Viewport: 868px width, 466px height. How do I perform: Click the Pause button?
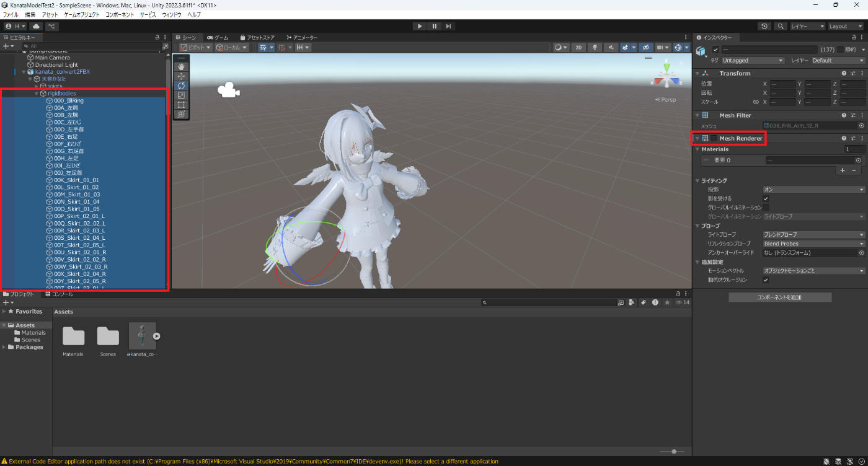coord(434,26)
